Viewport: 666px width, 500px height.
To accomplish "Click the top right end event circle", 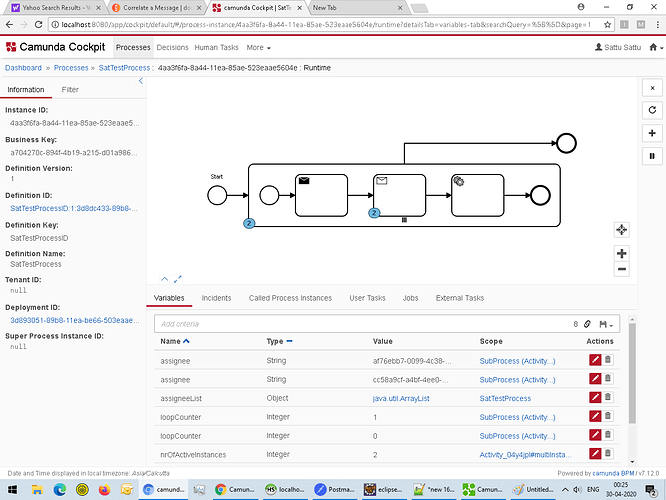I will pos(566,143).
